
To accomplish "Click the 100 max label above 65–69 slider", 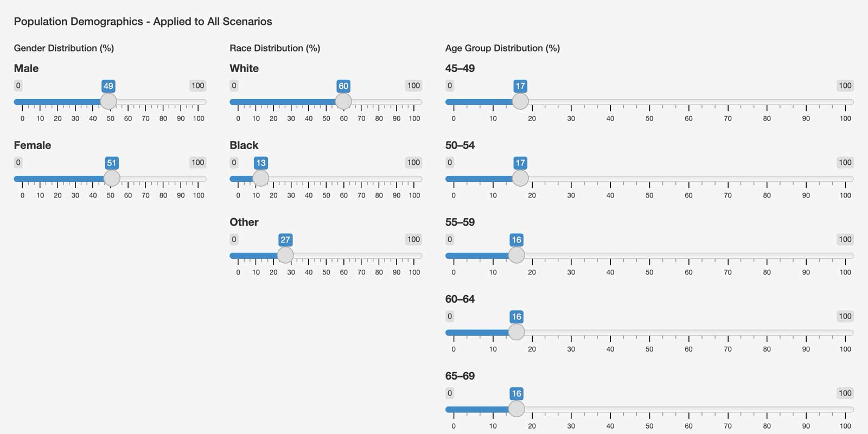I will click(845, 393).
